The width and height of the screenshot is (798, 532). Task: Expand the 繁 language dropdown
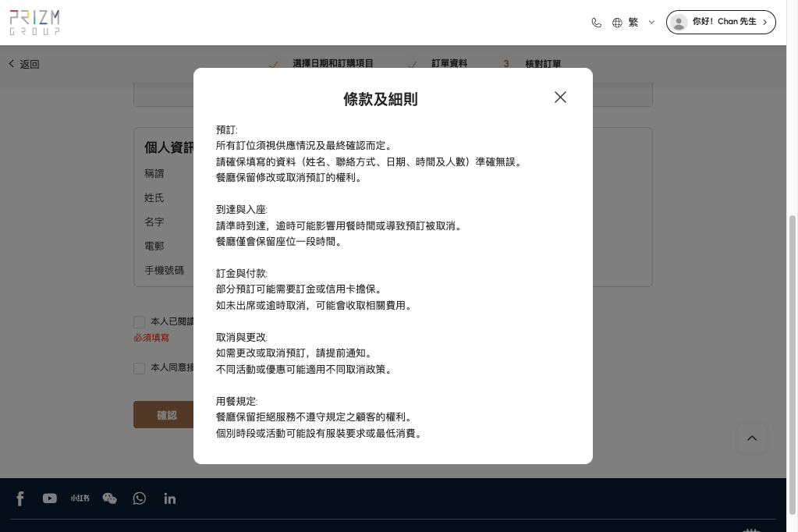[641, 22]
